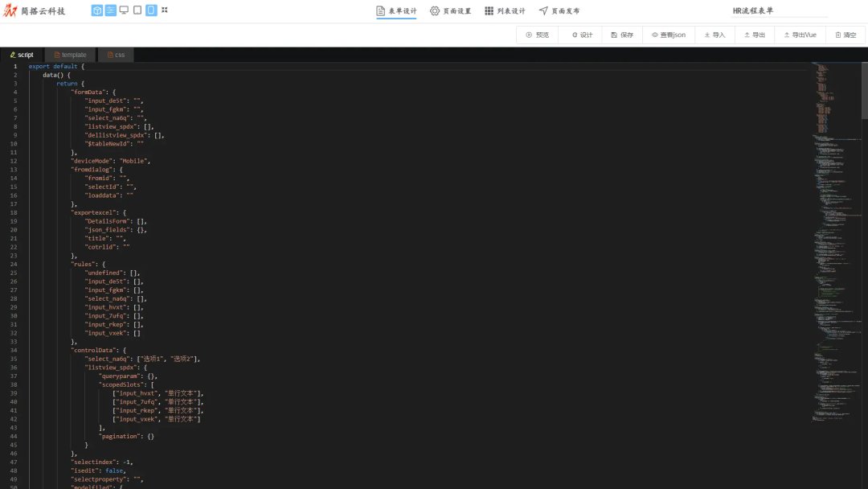The width and height of the screenshot is (868, 489).
Task: Click the 导出 export button
Action: [x=755, y=35]
